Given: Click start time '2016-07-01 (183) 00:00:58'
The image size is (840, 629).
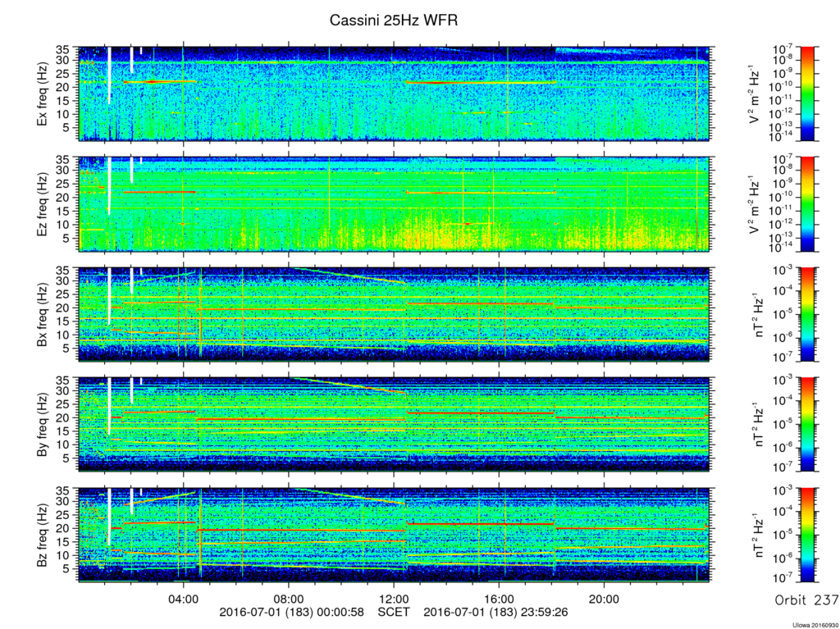Looking at the screenshot, I should tap(291, 612).
